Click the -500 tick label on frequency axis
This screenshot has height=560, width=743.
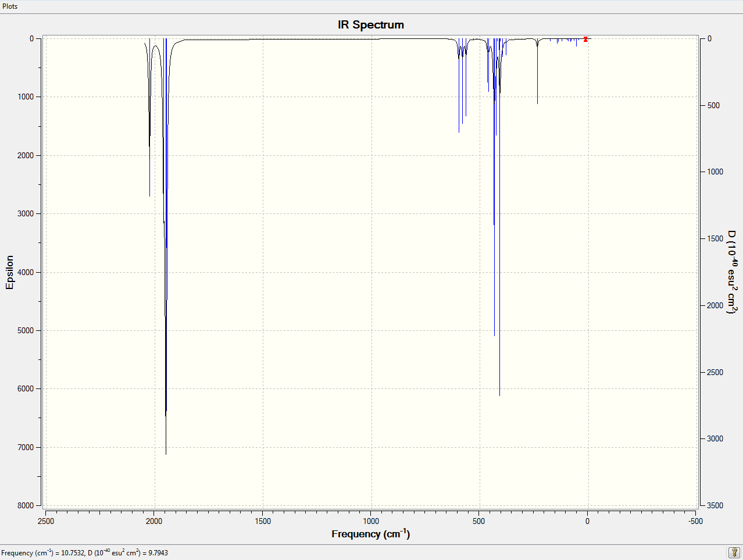pos(695,521)
